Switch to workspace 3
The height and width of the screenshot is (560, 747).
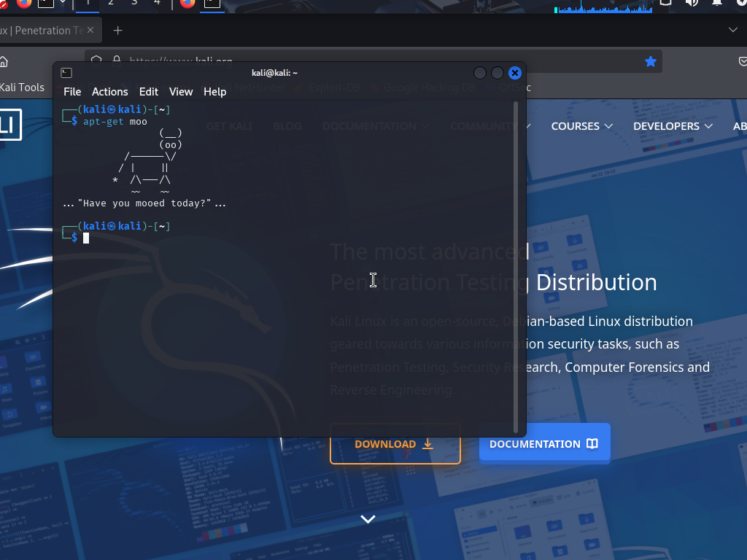click(x=134, y=4)
